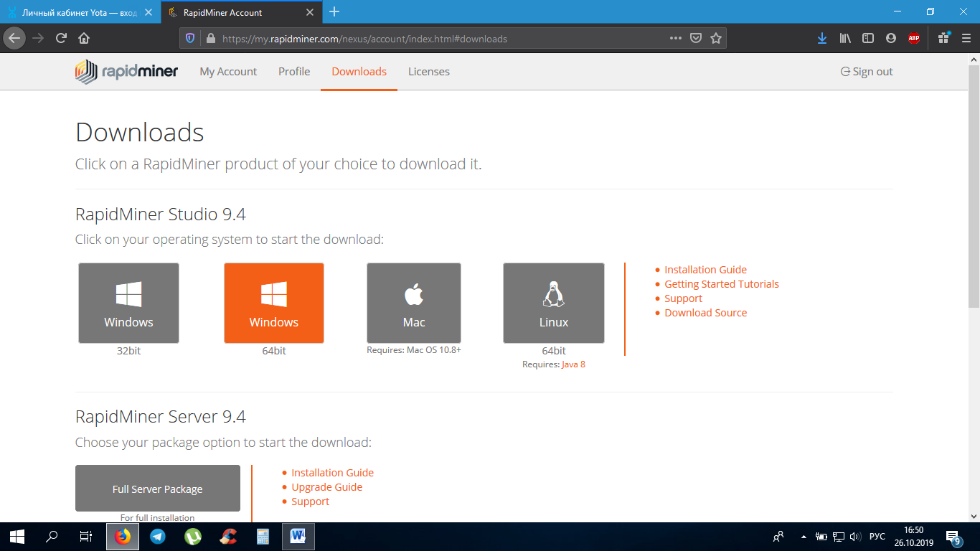Open Java 8 requirement link
Screen dimensions: 980x551
(x=573, y=364)
